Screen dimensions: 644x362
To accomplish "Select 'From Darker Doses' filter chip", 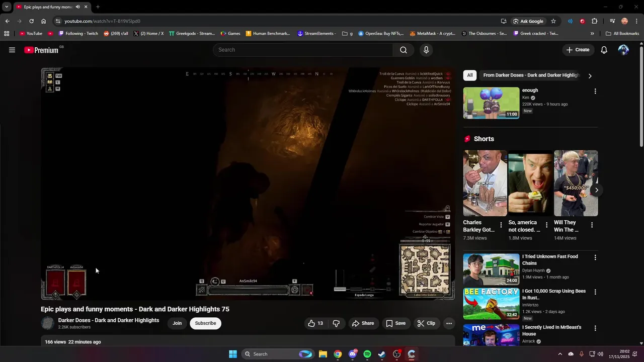I will tap(531, 75).
